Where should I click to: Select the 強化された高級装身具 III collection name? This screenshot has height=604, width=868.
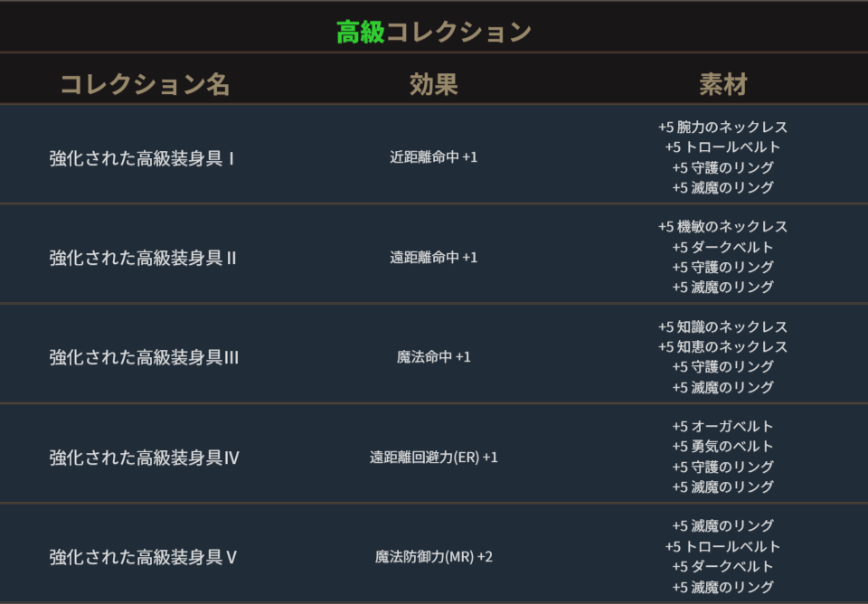click(144, 357)
